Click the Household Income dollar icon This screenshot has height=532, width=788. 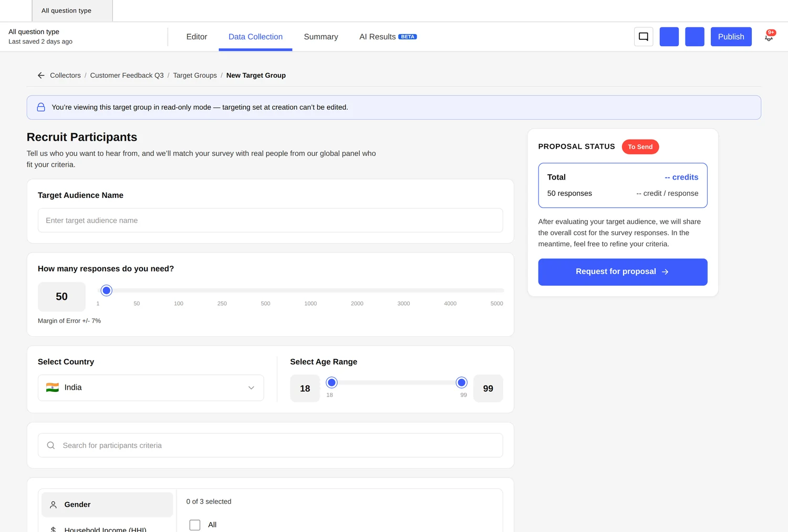point(53,529)
